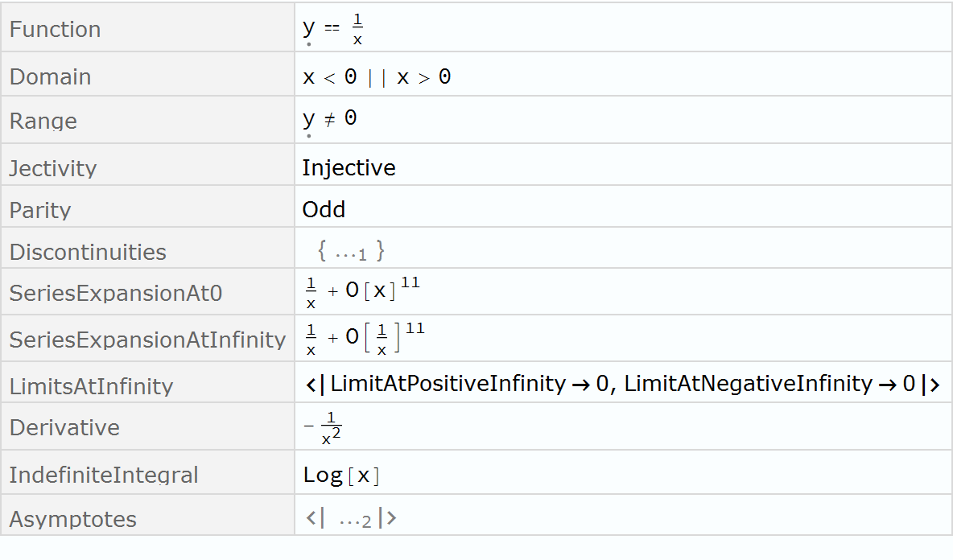Expand the collapsed Discontinuities list

point(352,252)
